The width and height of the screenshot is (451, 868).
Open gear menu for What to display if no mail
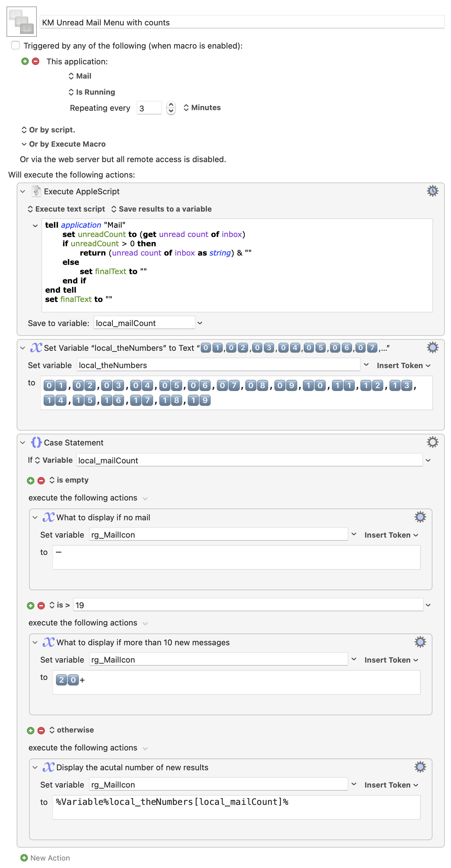pyautogui.click(x=420, y=517)
